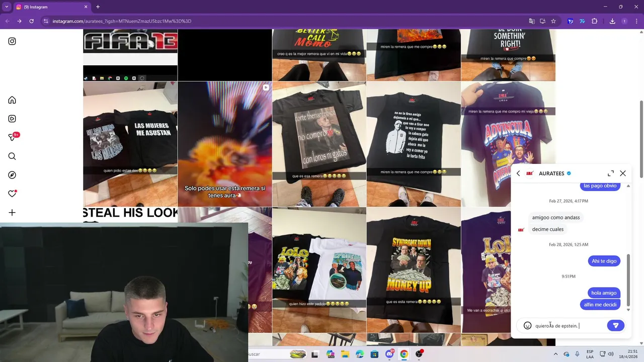Open Chrome three-dot menu
This screenshot has height=362, width=644.
pyautogui.click(x=637, y=21)
